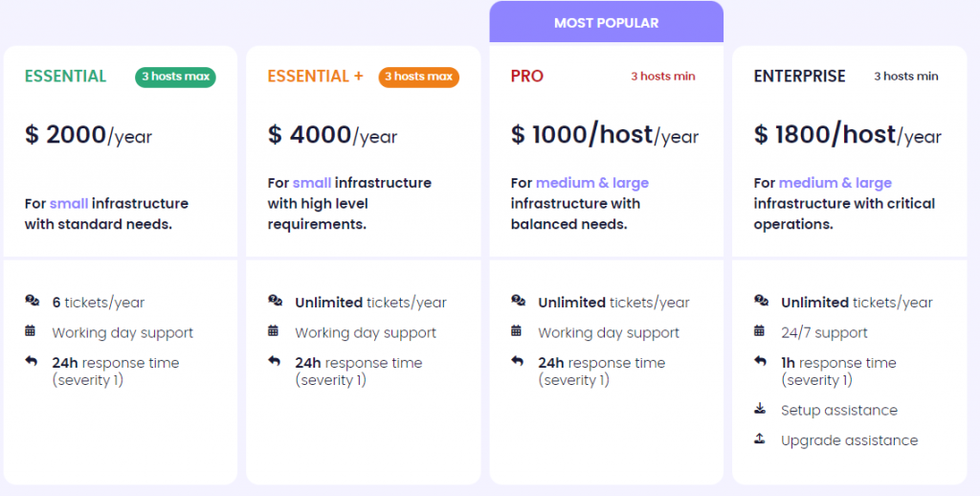Click the calendar icon beside 24/7 support

click(x=759, y=331)
